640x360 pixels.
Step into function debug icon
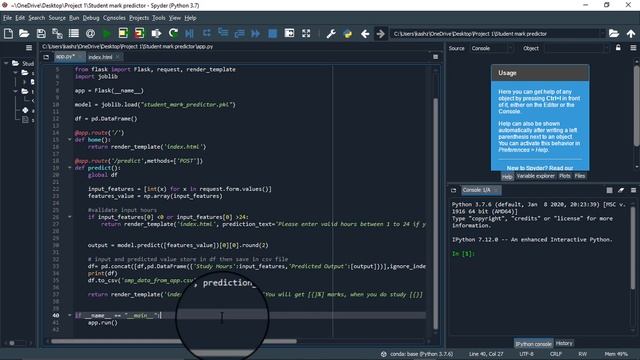coord(223,33)
